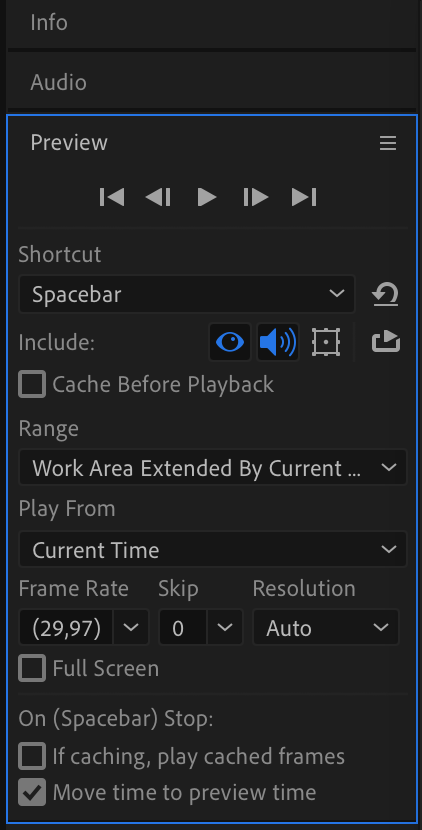Enable the Cache Before Playback checkbox

(x=32, y=384)
